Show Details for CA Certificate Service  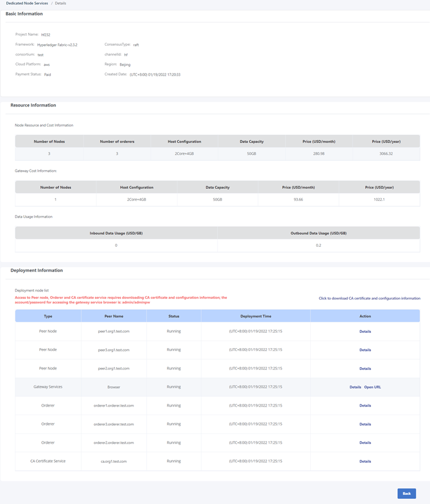click(x=365, y=461)
